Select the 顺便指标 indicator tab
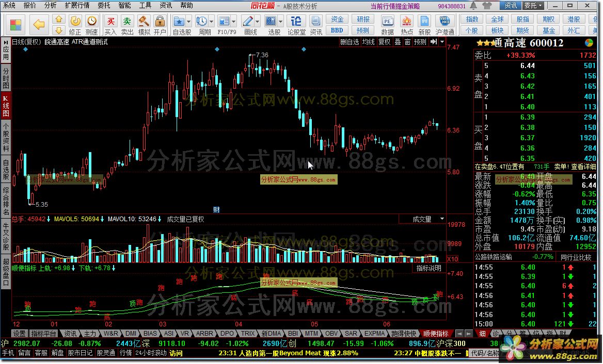Viewport: 603px width, 364px height. coord(436,334)
